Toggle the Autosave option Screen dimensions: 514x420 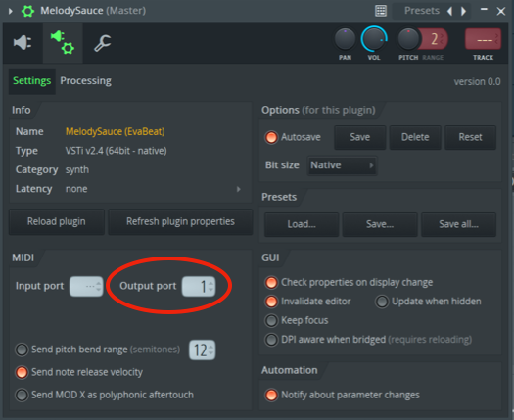[271, 137]
